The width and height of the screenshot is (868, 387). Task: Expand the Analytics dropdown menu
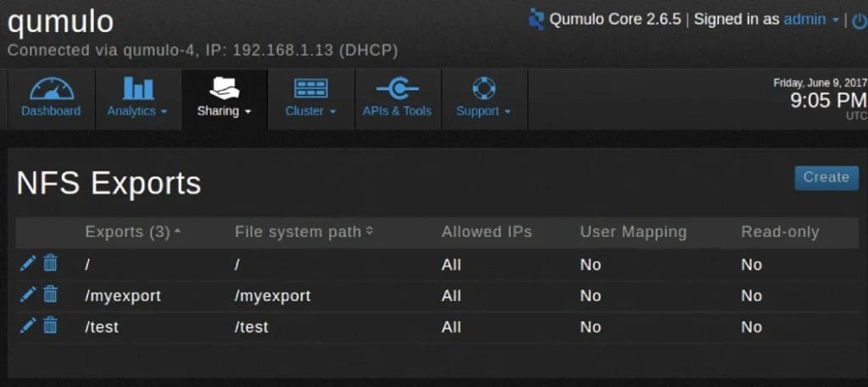click(x=137, y=110)
